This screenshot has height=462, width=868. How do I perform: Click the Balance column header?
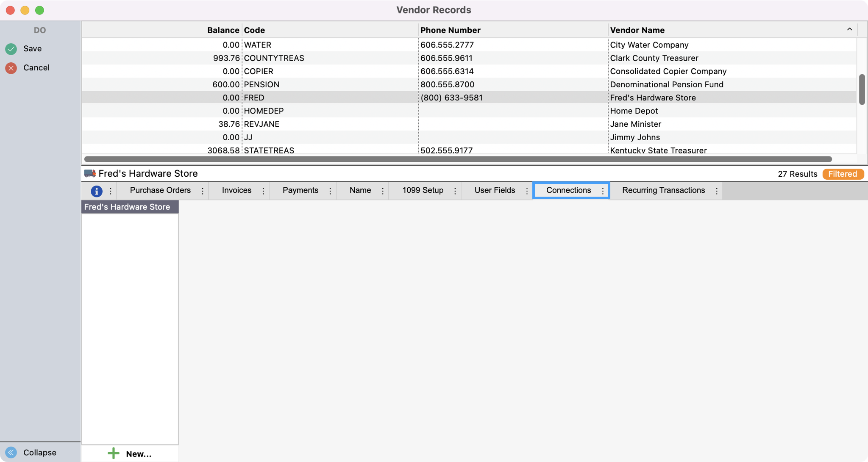[223, 30]
